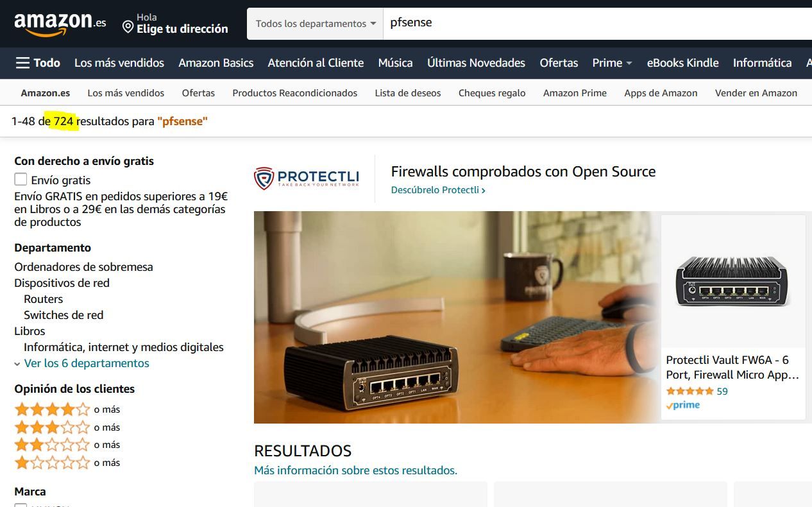Expand Ver los 6 departamentos
Image resolution: width=812 pixels, height=507 pixels.
[81, 363]
